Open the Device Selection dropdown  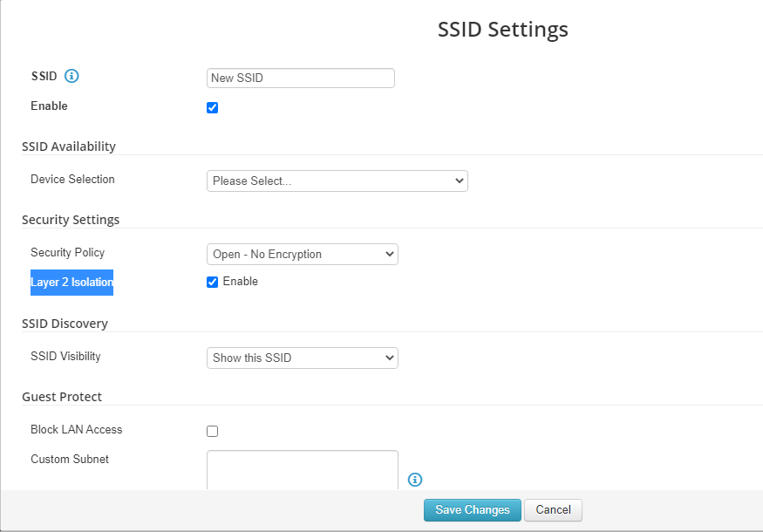click(x=337, y=181)
